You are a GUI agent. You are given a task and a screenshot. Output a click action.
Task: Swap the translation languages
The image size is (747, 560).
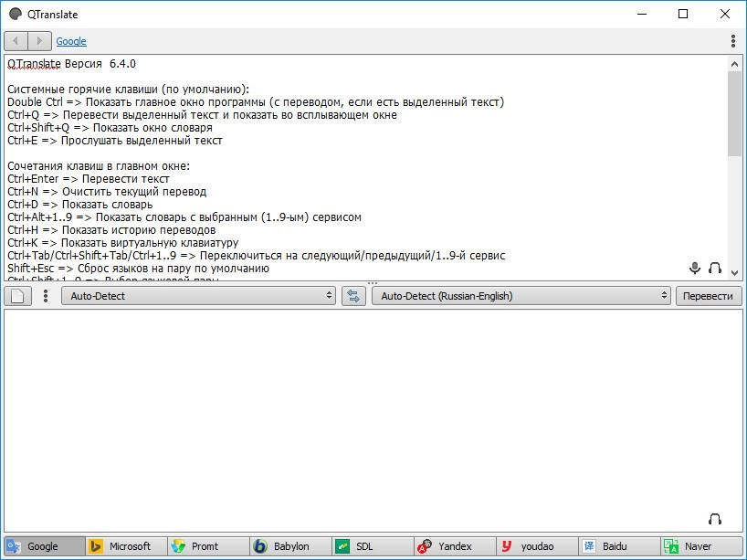click(353, 296)
